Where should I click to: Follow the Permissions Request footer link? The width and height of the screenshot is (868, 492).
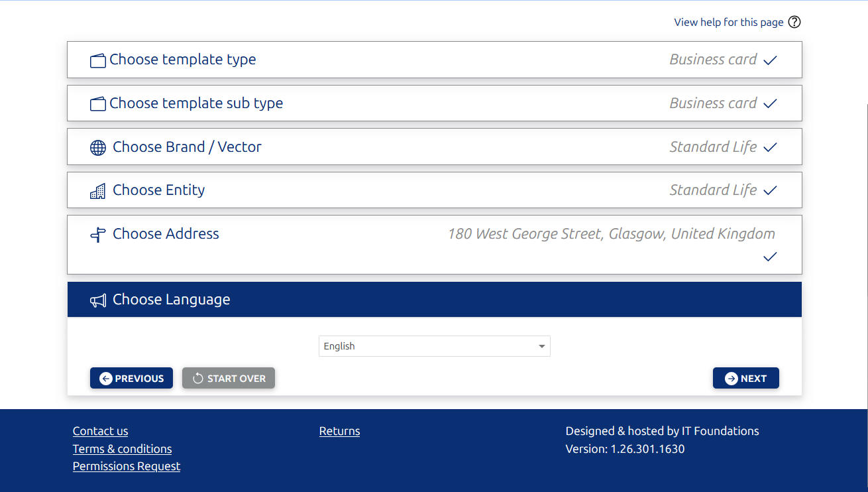(127, 466)
